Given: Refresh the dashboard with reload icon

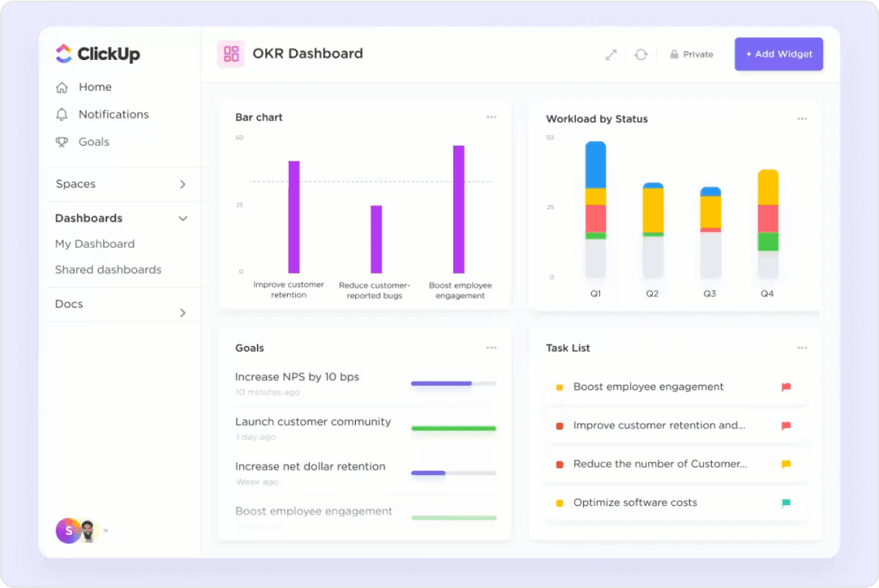Looking at the screenshot, I should (x=640, y=55).
